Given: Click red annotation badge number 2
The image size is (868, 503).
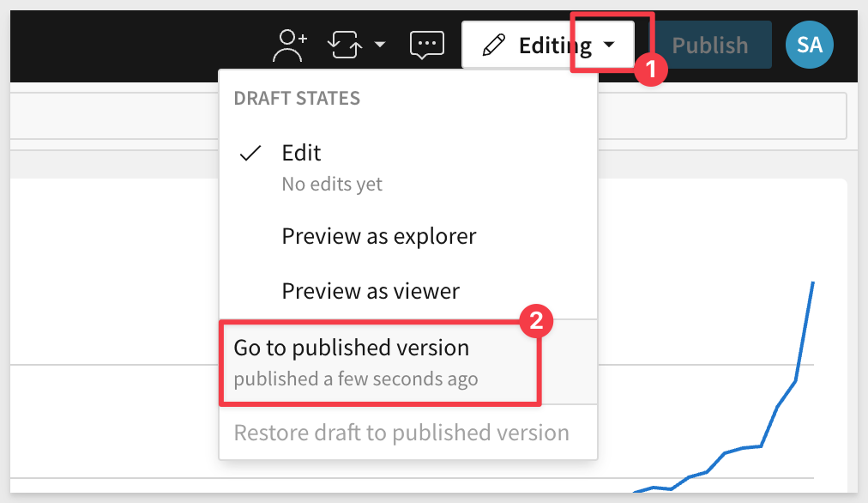Looking at the screenshot, I should [x=536, y=321].
